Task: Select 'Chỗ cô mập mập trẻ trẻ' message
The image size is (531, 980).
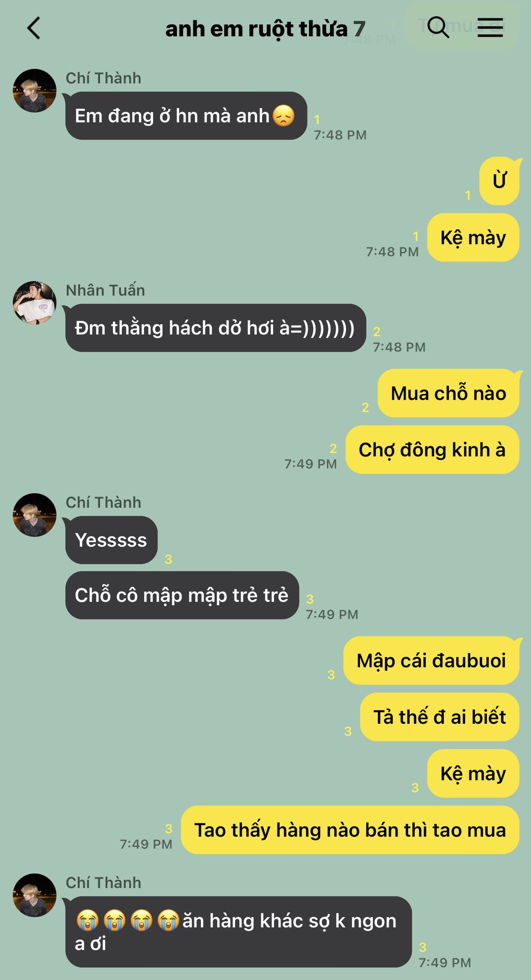Action: coord(182,595)
